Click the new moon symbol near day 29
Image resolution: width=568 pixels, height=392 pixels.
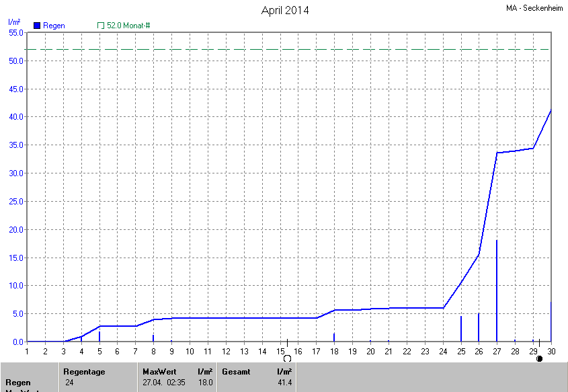pyautogui.click(x=539, y=359)
